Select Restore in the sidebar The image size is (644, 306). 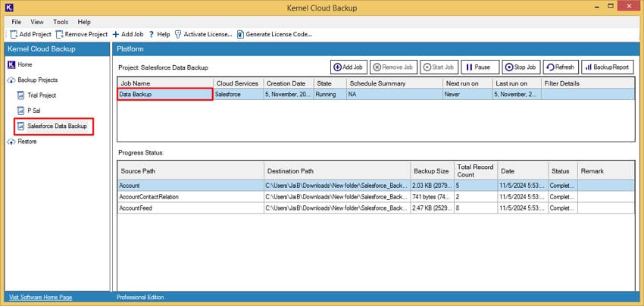click(x=27, y=142)
